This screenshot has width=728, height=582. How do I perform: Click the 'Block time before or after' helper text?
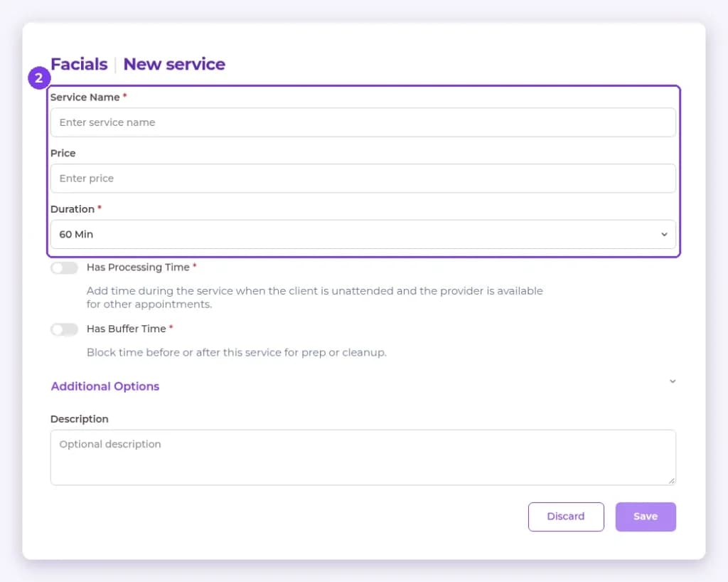[x=236, y=353]
